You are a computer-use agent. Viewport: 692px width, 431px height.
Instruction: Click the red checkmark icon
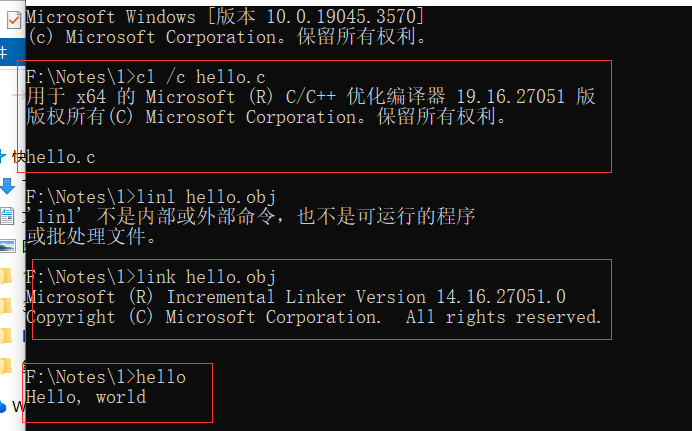(12, 19)
